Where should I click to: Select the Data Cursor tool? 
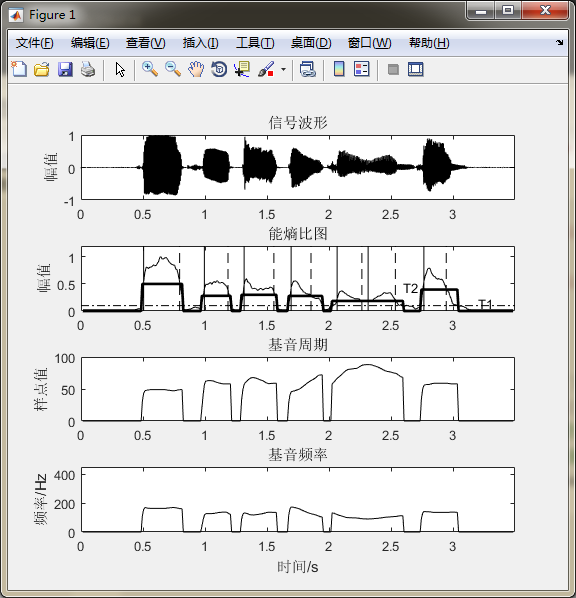click(242, 70)
